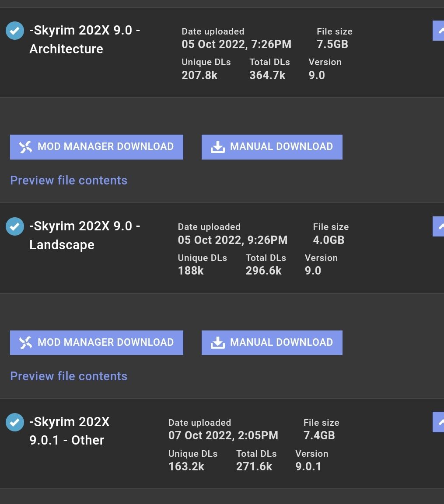Click the mod manager icon under Architecture
The width and height of the screenshot is (444, 504).
click(x=26, y=147)
